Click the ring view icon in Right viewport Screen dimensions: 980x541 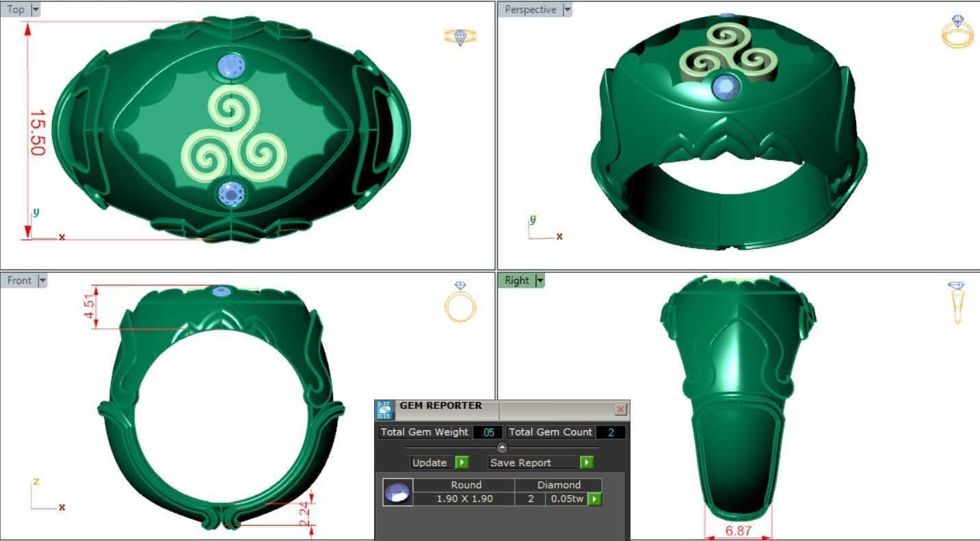point(957,302)
